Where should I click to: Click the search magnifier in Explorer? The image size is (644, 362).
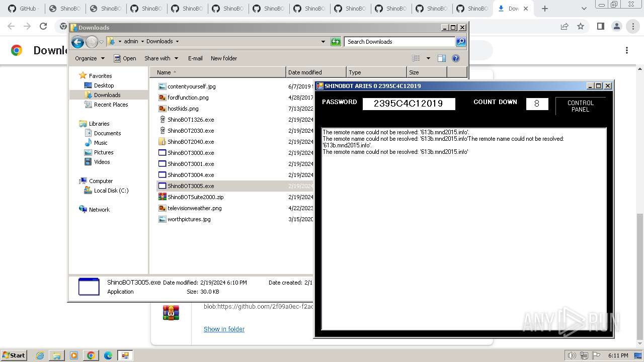click(460, 42)
